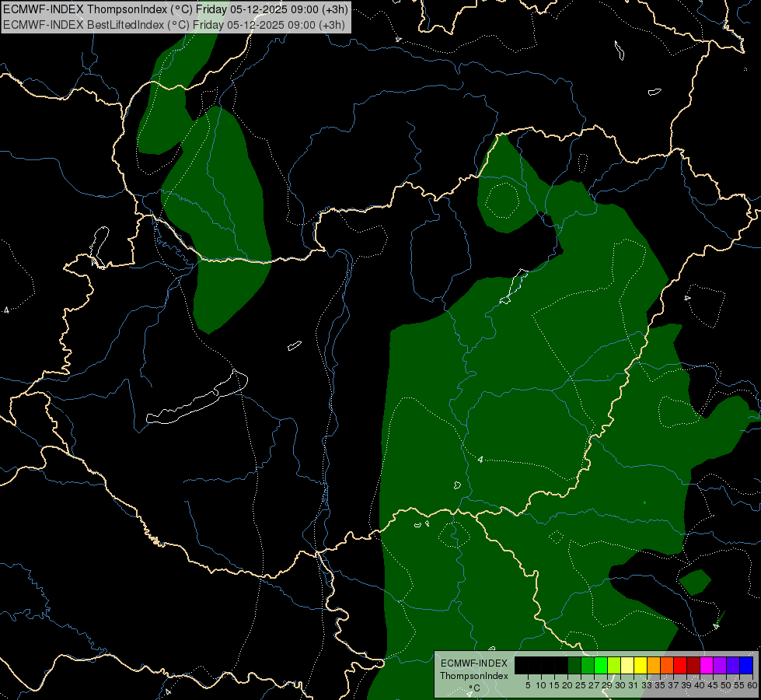Select the bright green 27–29 legend swatch
The image size is (761, 700).
[601, 665]
